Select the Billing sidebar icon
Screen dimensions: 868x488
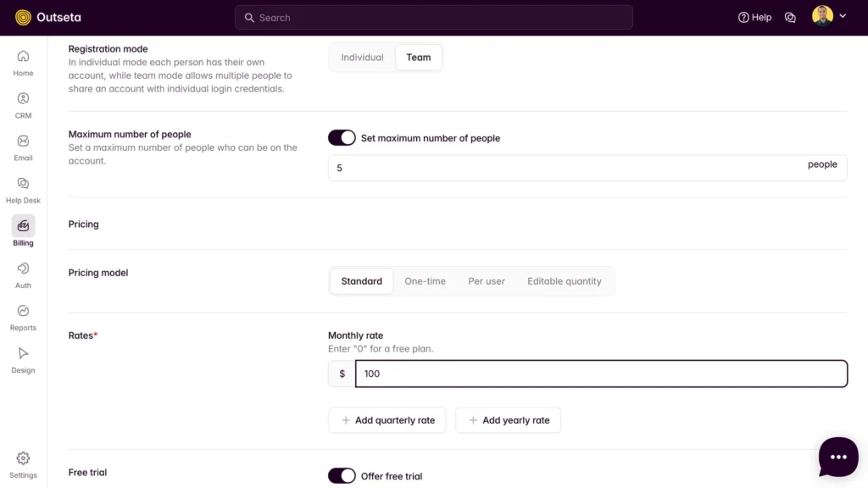[23, 230]
